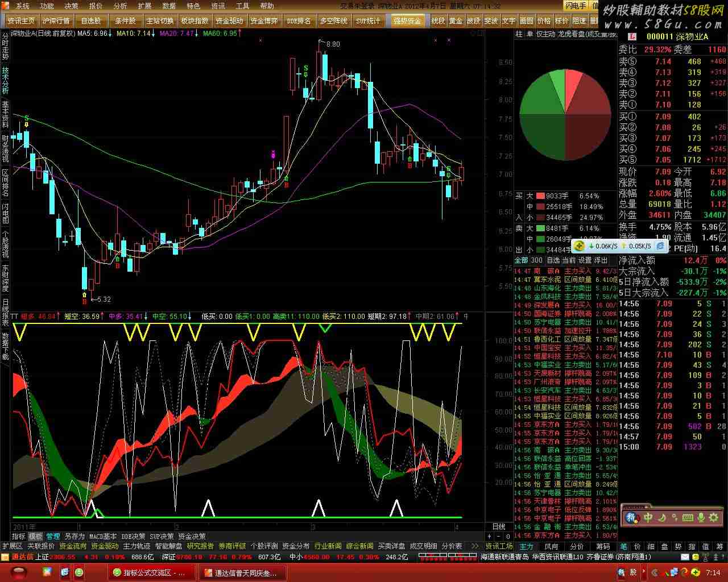Click the 模板 button below the chart
The image size is (728, 582).
pos(35,536)
